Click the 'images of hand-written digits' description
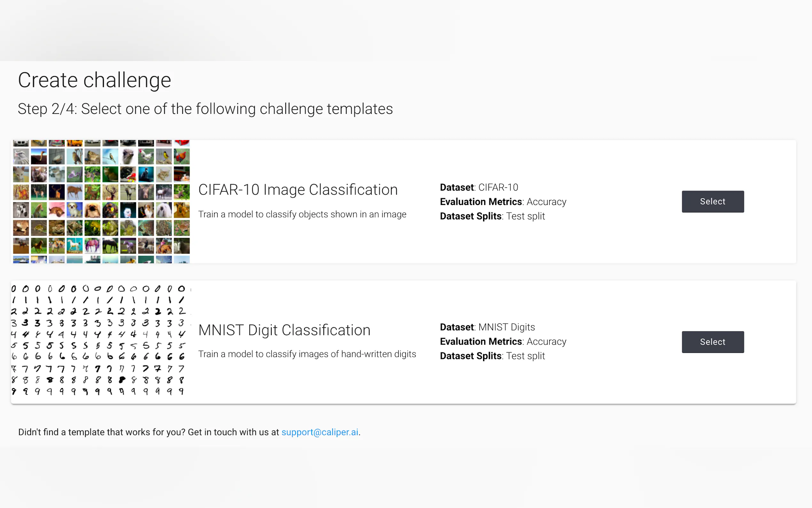 pos(307,354)
